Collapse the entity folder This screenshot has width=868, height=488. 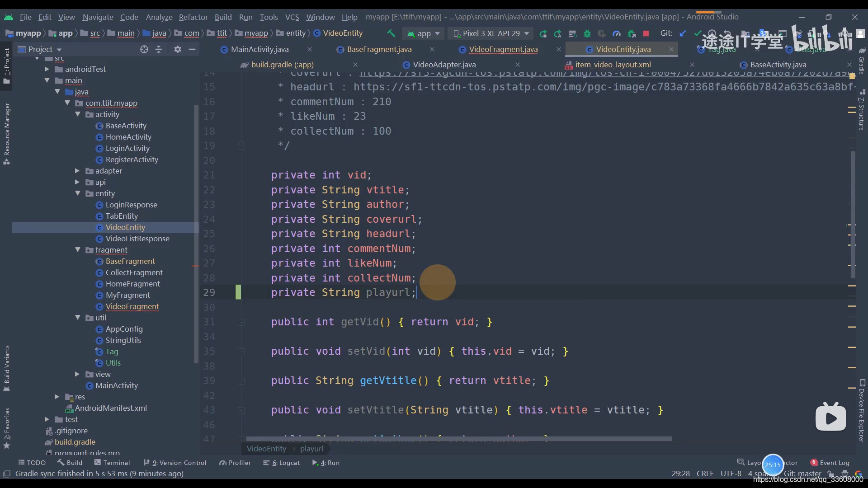pos(77,193)
